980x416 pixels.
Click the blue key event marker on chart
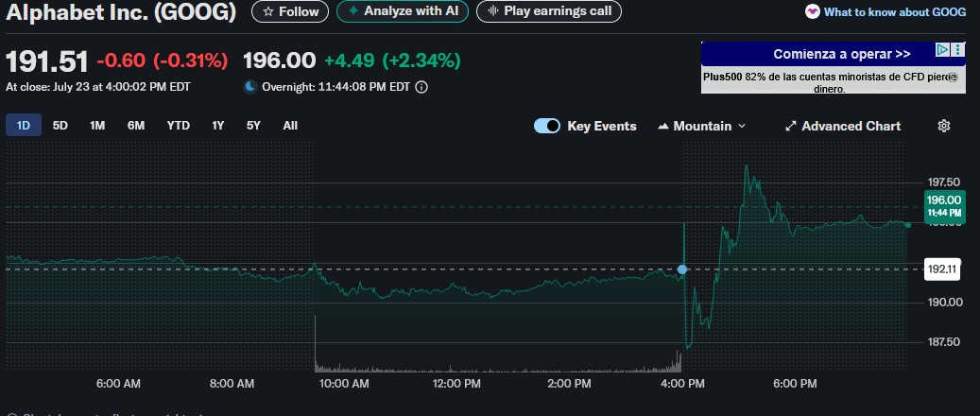[x=682, y=269]
